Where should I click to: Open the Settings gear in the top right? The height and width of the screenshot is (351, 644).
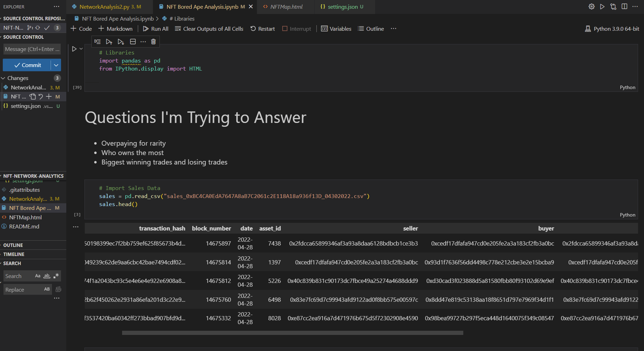coord(591,6)
